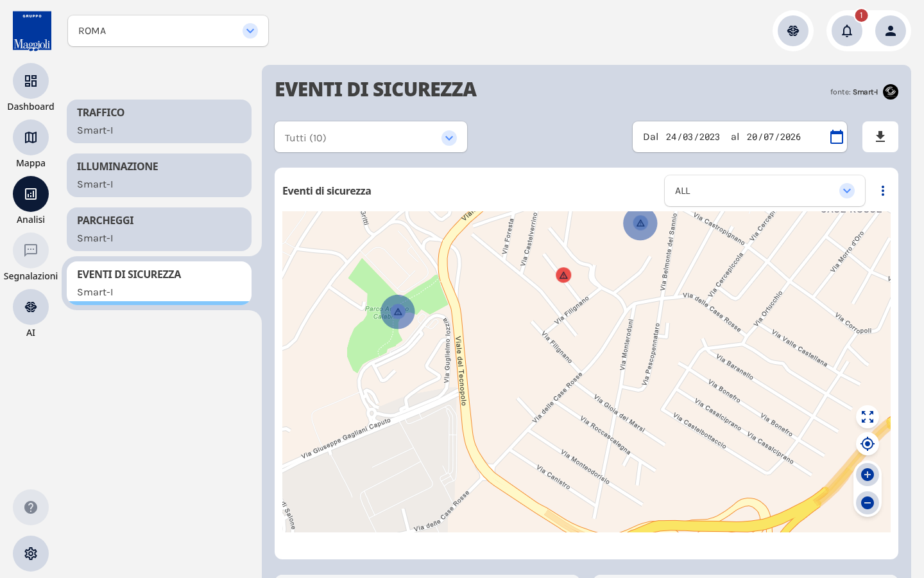
Task: Open the three-dot options menu
Action: pos(883,191)
